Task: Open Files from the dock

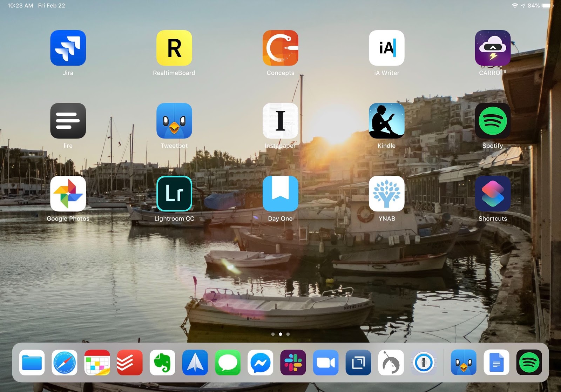Action: (32, 362)
